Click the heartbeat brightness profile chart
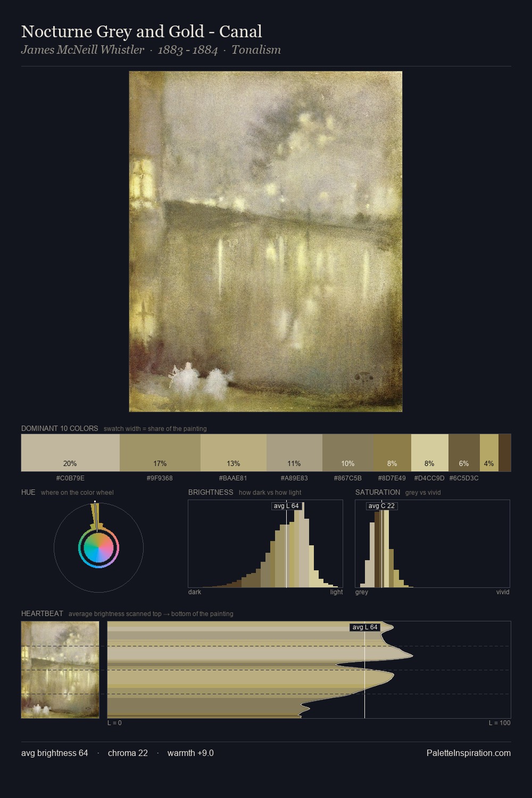Image resolution: width=532 pixels, height=798 pixels. [x=309, y=670]
